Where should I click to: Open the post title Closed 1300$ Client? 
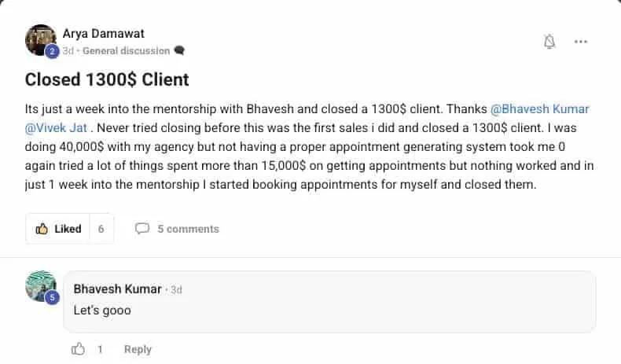coord(107,79)
